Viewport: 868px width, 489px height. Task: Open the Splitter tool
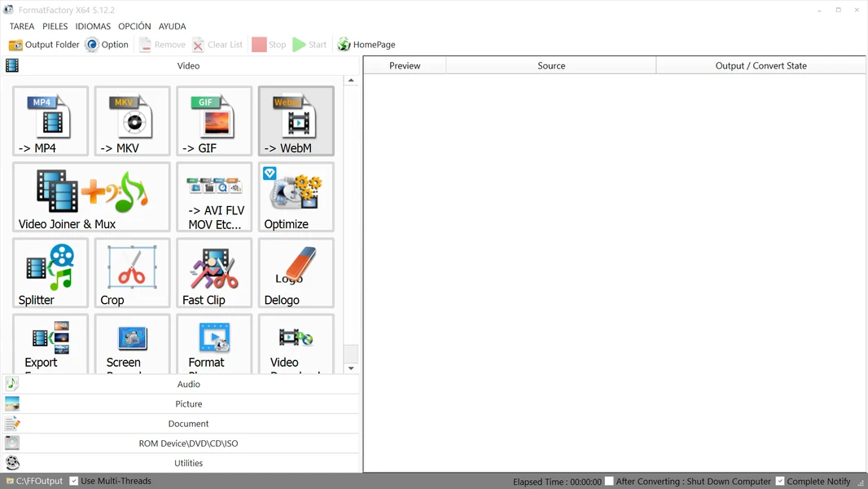(x=50, y=272)
